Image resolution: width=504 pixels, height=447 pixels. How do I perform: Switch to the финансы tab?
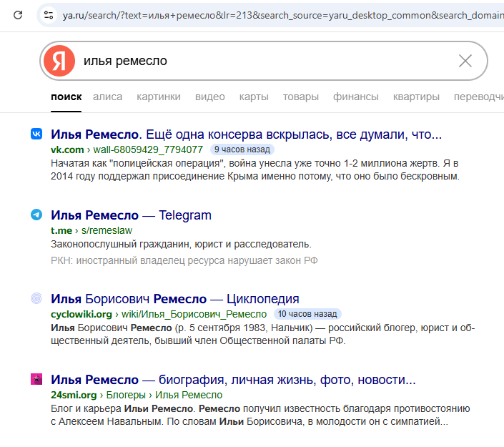[356, 97]
